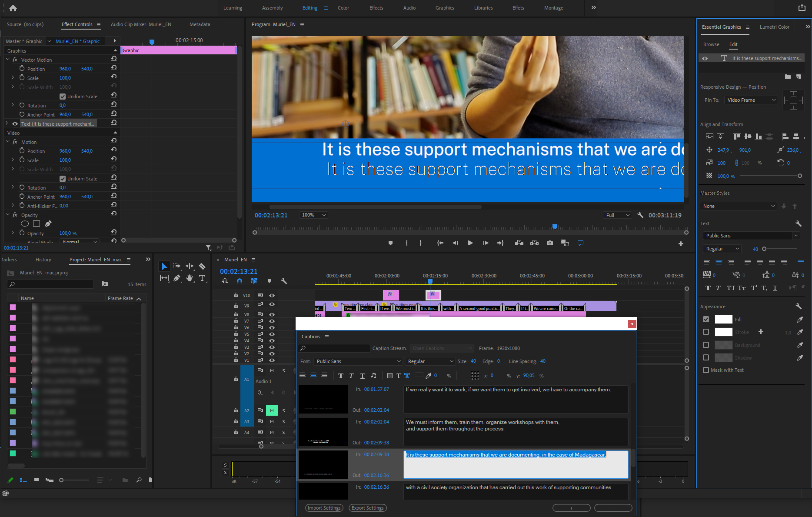Export a frame with the camera icon
This screenshot has width=812, height=517.
tap(549, 243)
